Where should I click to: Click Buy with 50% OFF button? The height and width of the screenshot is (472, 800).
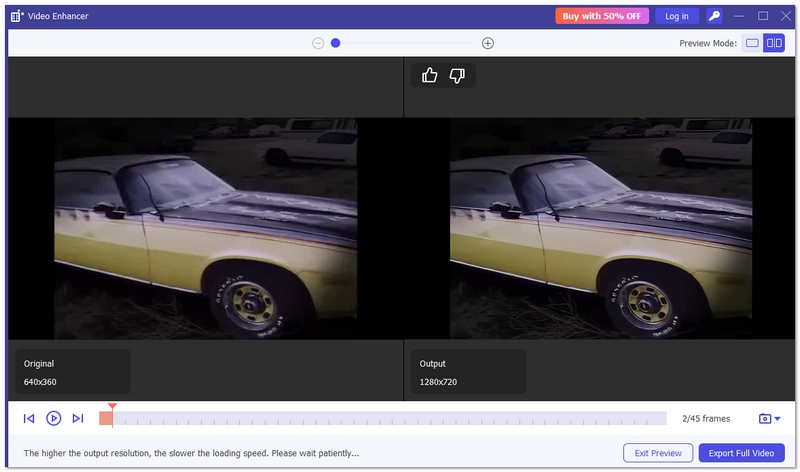602,16
